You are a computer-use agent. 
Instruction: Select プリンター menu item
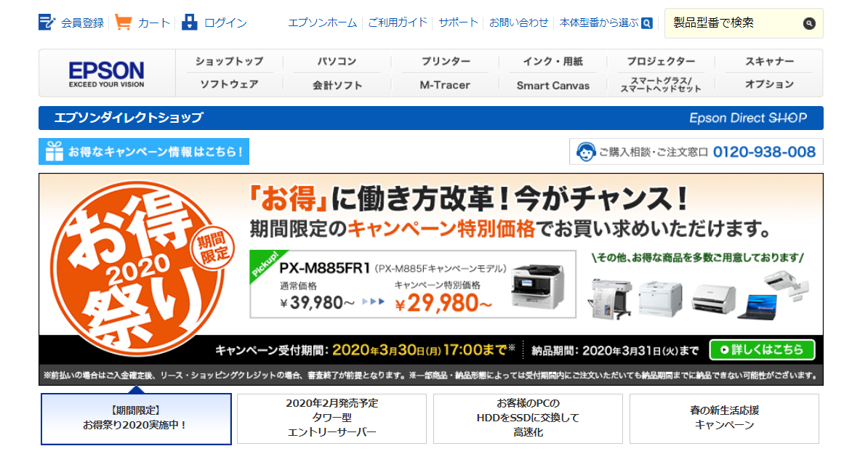coord(445,62)
